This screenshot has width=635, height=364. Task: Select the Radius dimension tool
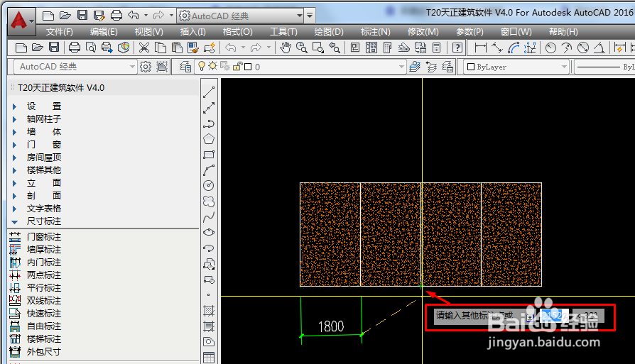click(550, 48)
